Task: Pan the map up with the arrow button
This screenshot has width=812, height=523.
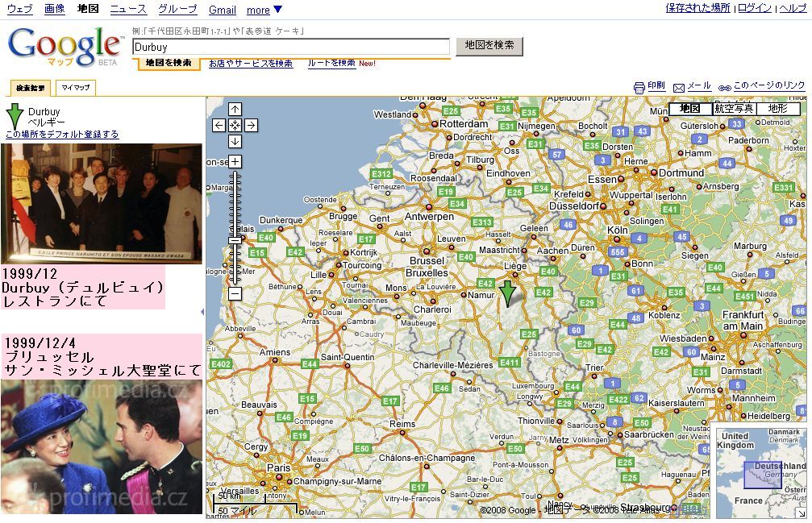Action: pyautogui.click(x=235, y=109)
